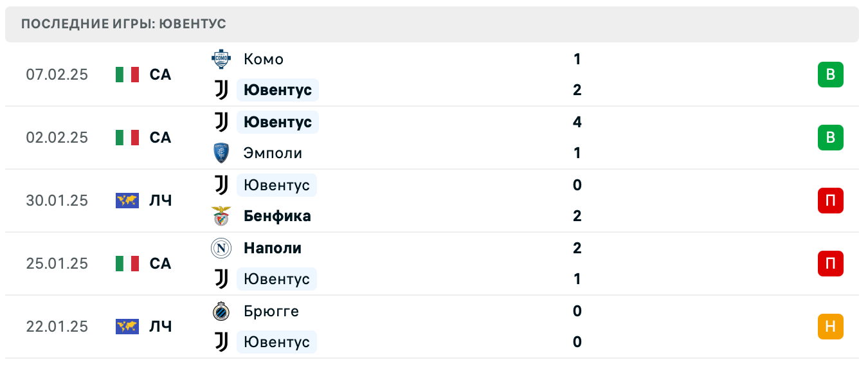Click the Italian flag on the 07.02.25 row
This screenshot has width=868, height=369.
tap(127, 75)
